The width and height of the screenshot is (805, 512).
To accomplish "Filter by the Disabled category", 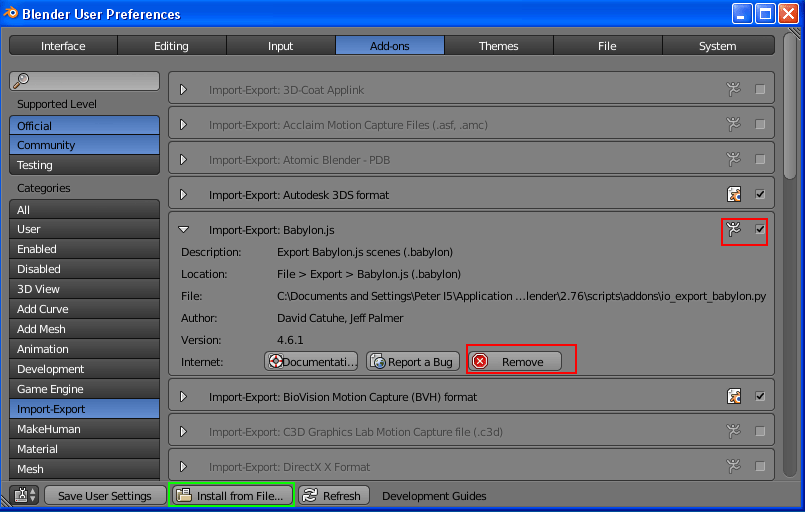I will pos(84,269).
